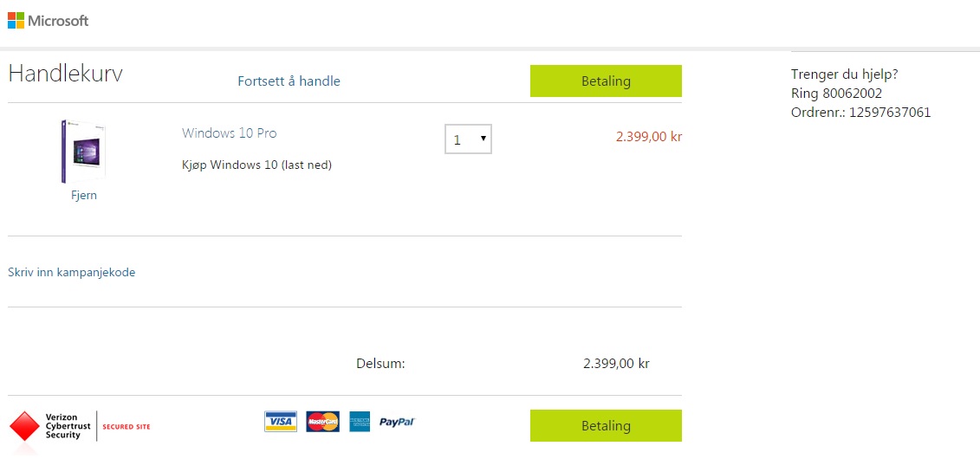Viewport: 980px width, 459px height.
Task: Click the PayPal logo
Action: (397, 423)
